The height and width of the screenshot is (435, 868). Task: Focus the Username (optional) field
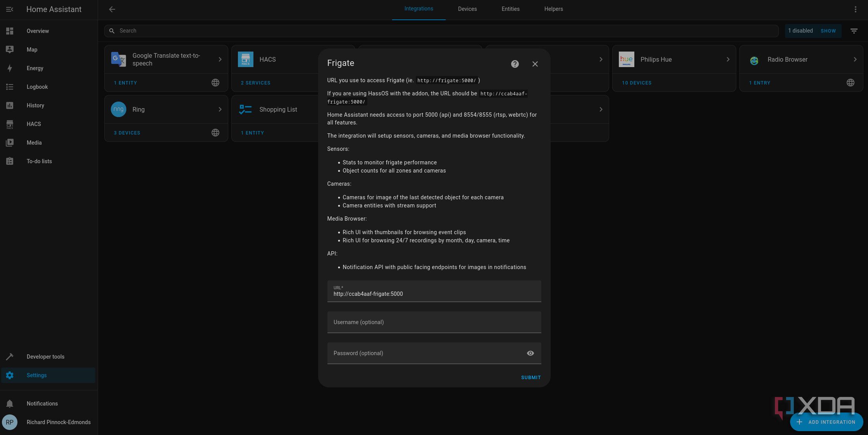click(x=434, y=322)
